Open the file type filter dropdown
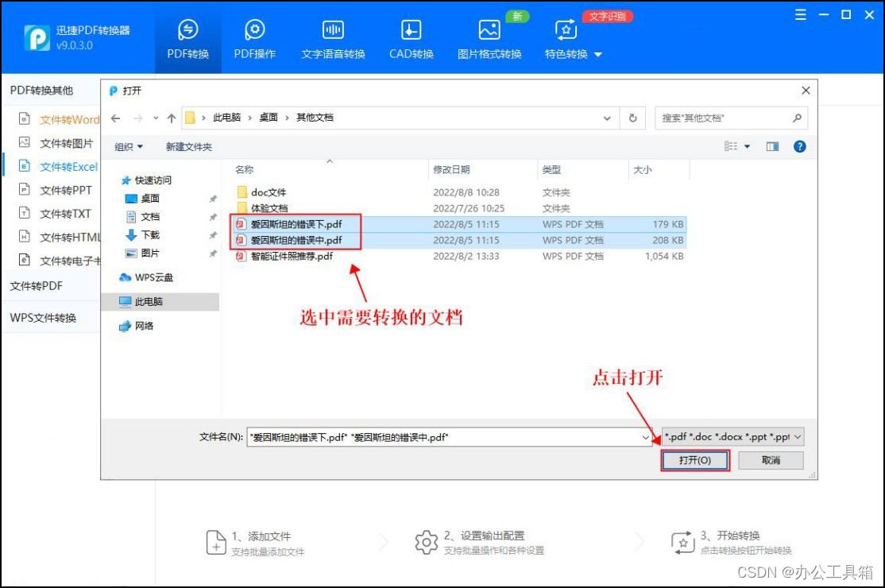The width and height of the screenshot is (885, 588). (732, 437)
